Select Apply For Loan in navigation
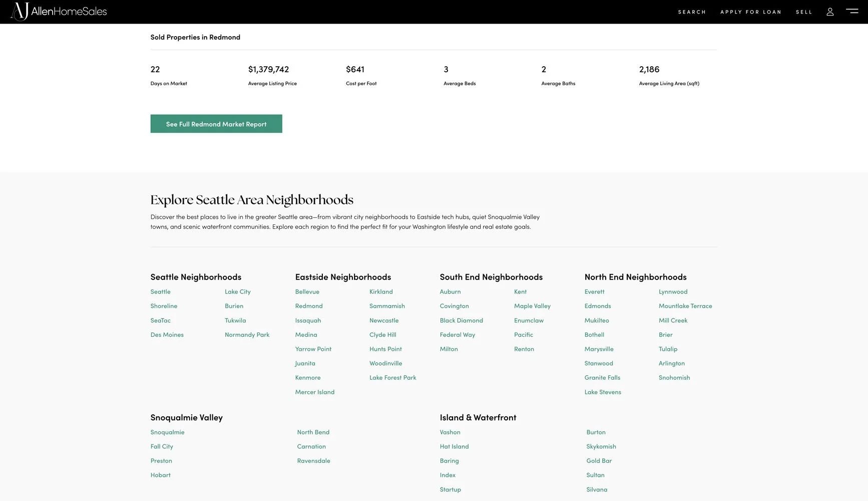868x501 pixels. click(x=751, y=12)
